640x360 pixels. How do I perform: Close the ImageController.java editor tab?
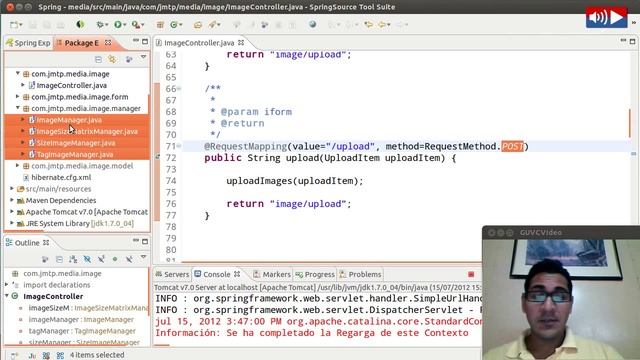(x=241, y=42)
